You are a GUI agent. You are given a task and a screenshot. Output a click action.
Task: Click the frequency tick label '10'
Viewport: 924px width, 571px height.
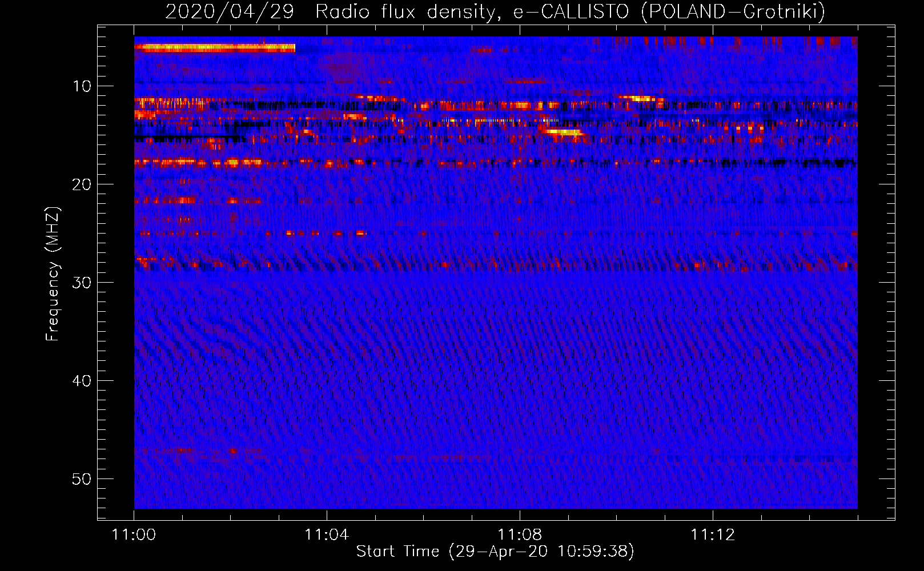pyautogui.click(x=82, y=86)
